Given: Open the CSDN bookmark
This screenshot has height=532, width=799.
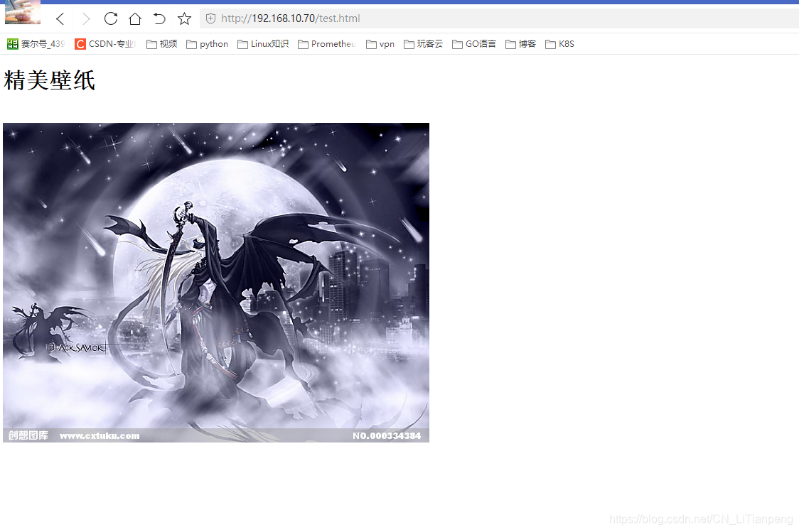Looking at the screenshot, I should [105, 44].
